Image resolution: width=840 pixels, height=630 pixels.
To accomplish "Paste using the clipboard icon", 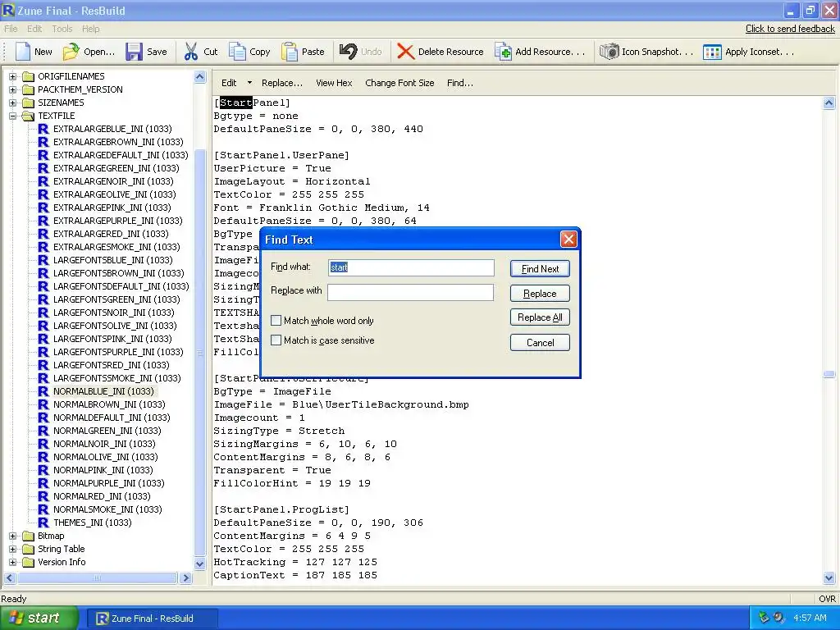I will 290,52.
